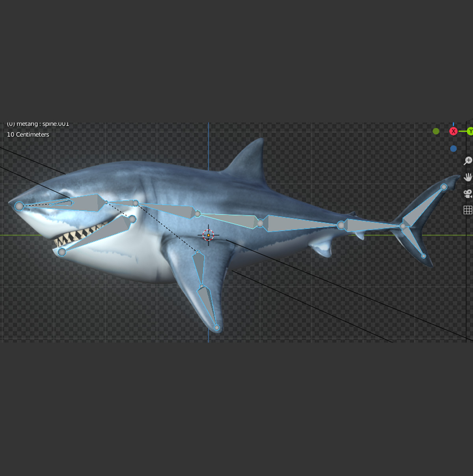This screenshot has width=473, height=476.
Task: Select the lower jaw bone tip joint
Action: (61, 252)
